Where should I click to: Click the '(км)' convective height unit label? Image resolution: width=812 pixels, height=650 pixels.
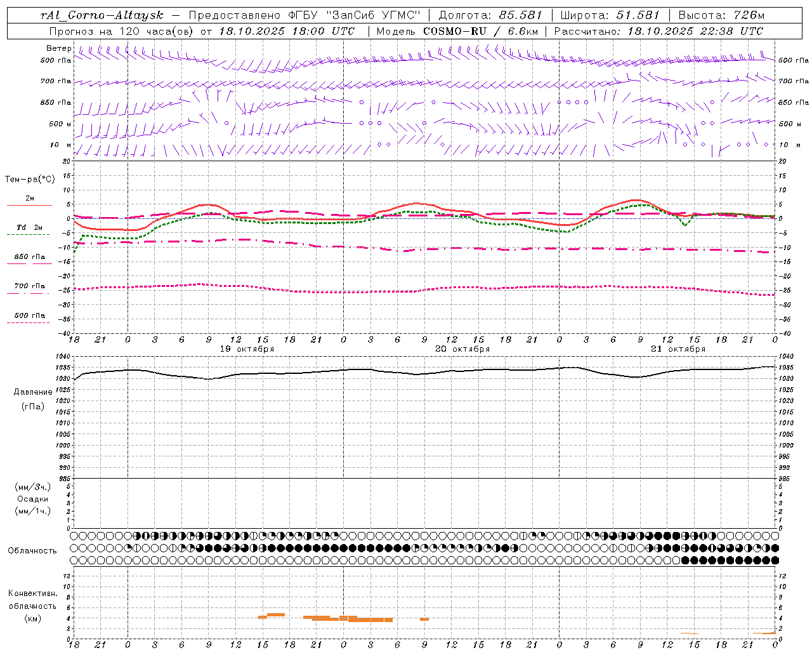(32, 618)
